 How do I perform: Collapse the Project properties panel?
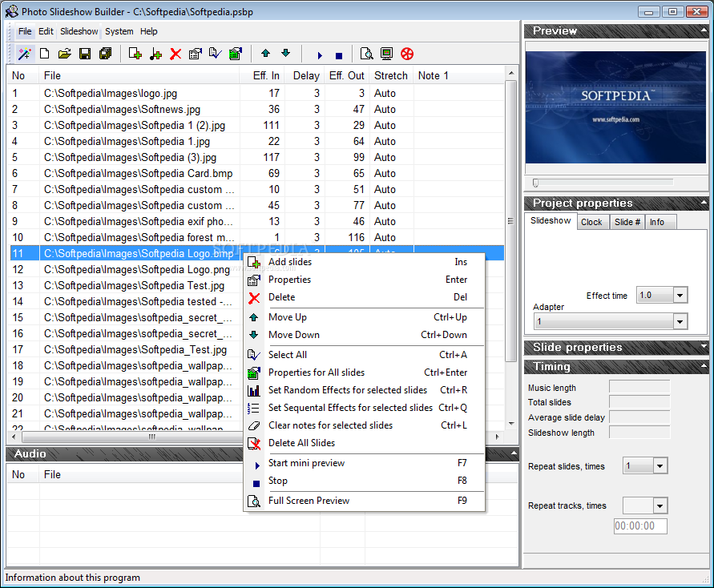[x=704, y=203]
